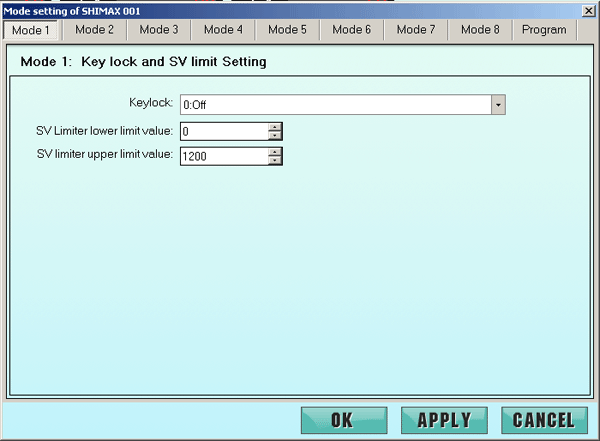Click the Mode 6 tab

(351, 30)
